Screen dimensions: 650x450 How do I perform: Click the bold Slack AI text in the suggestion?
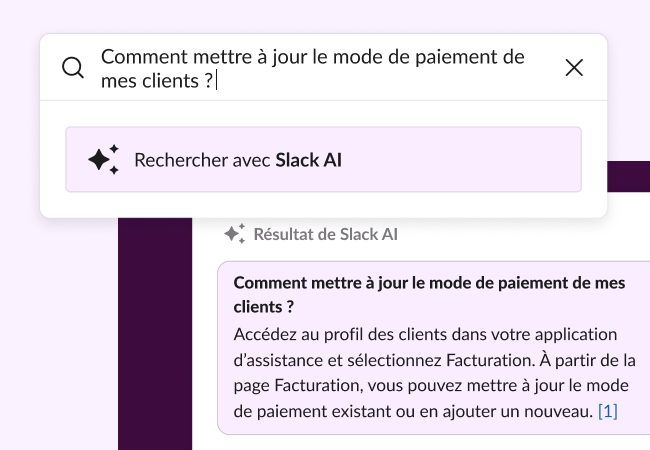309,159
